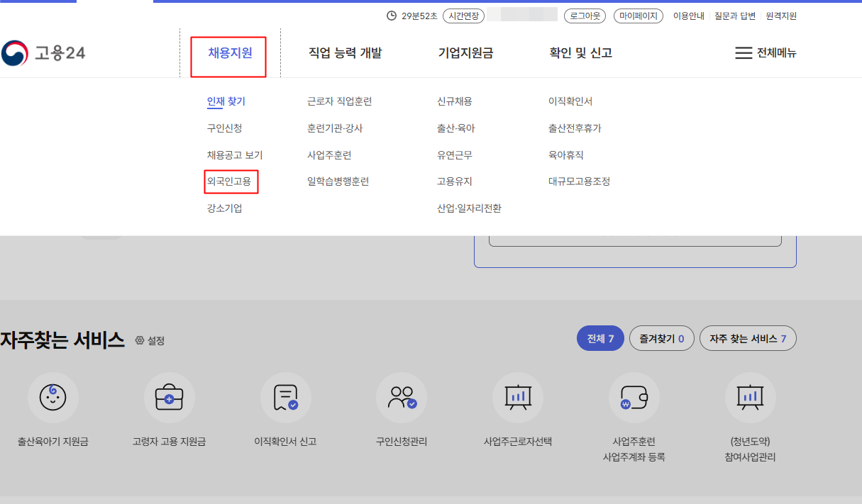
Task: Expand the 채용지원 top menu
Action: coord(229,53)
